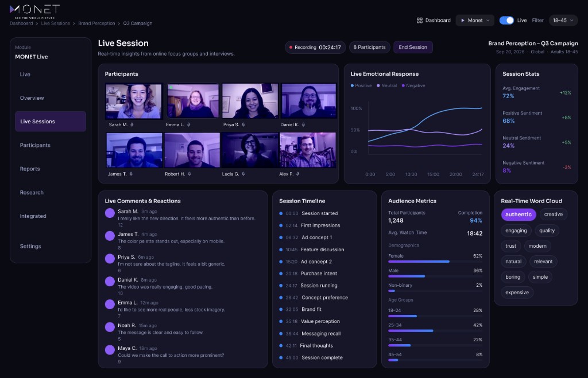Screen dimensions: 588x378
Task: Open the 18-45 age filter dropdown
Action: (563, 20)
